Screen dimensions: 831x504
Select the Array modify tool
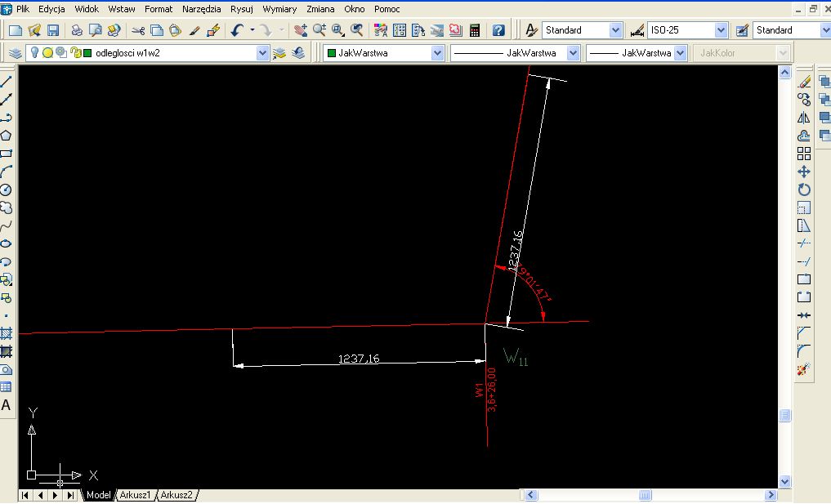(x=804, y=154)
